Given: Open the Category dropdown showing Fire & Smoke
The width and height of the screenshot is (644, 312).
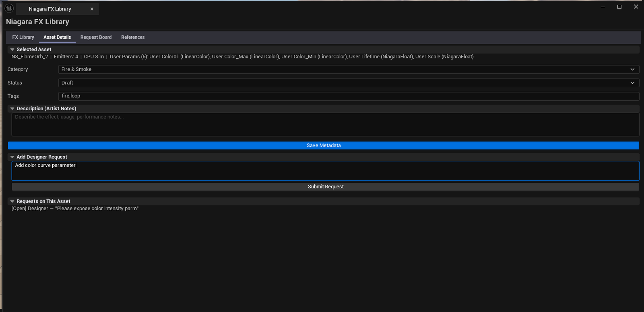Looking at the screenshot, I should click(x=349, y=69).
